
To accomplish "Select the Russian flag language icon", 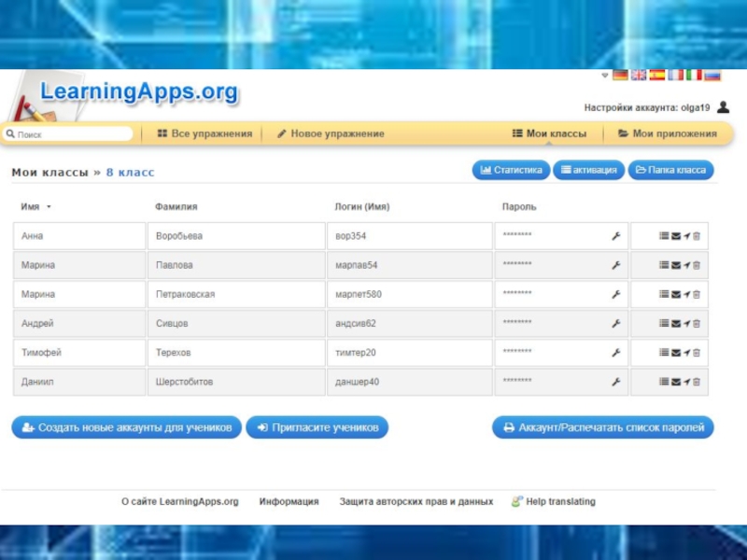I will [712, 76].
